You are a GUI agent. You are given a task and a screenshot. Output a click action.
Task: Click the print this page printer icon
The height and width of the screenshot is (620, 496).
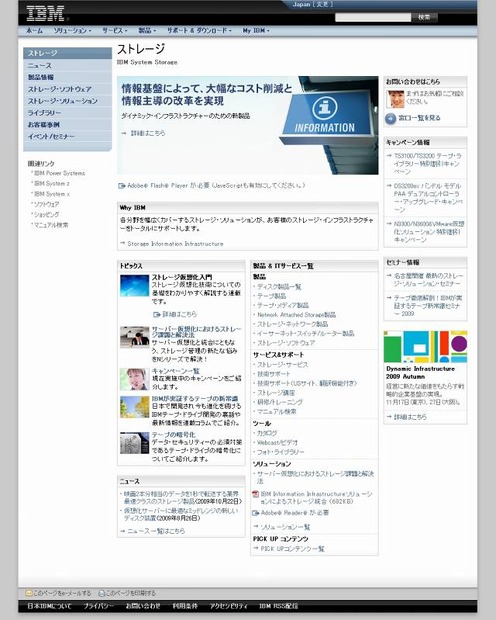(102, 593)
